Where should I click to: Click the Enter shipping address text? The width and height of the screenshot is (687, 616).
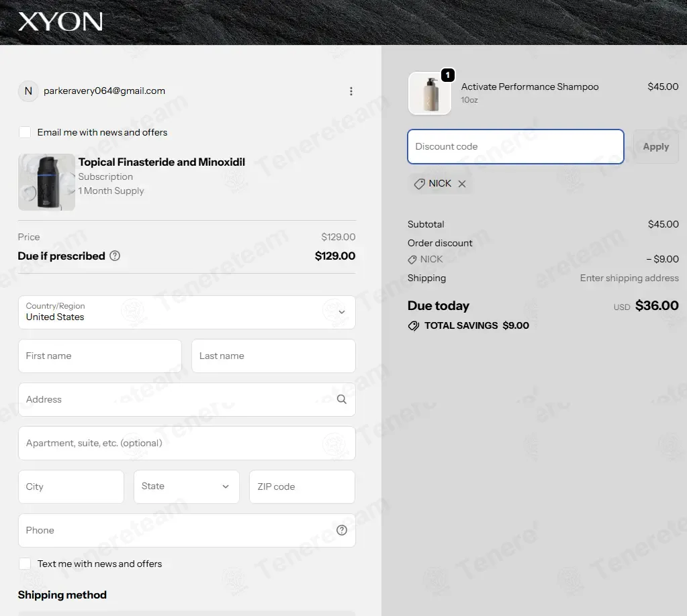tap(629, 278)
